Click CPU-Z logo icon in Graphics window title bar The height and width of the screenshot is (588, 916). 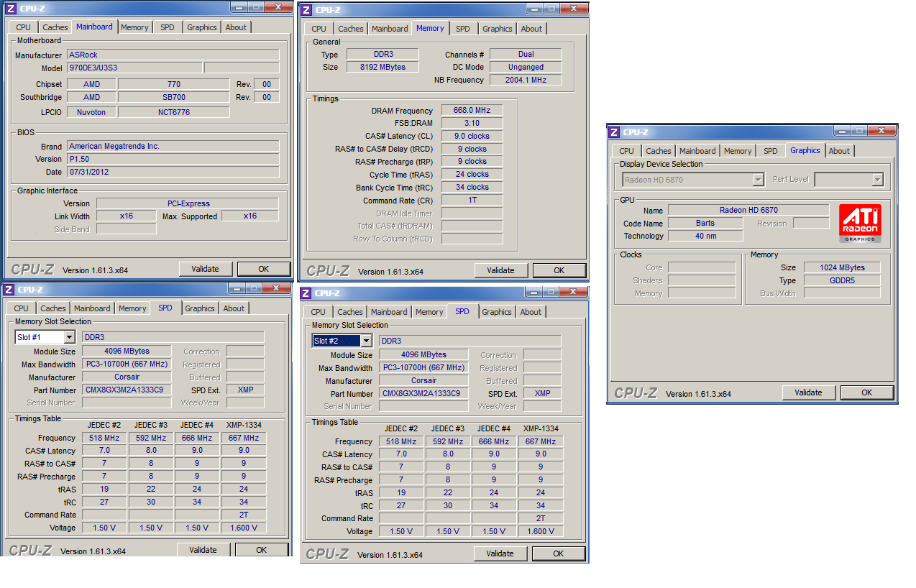tap(614, 132)
